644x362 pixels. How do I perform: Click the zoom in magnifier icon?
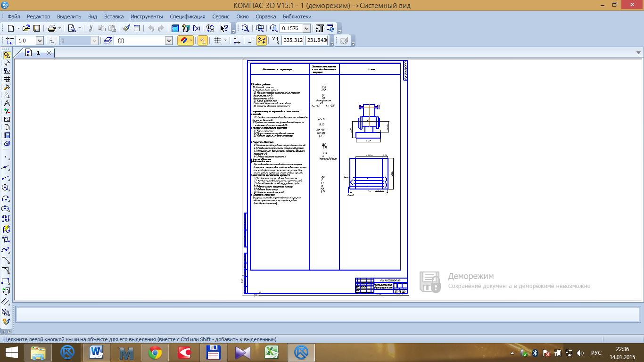tap(274, 28)
